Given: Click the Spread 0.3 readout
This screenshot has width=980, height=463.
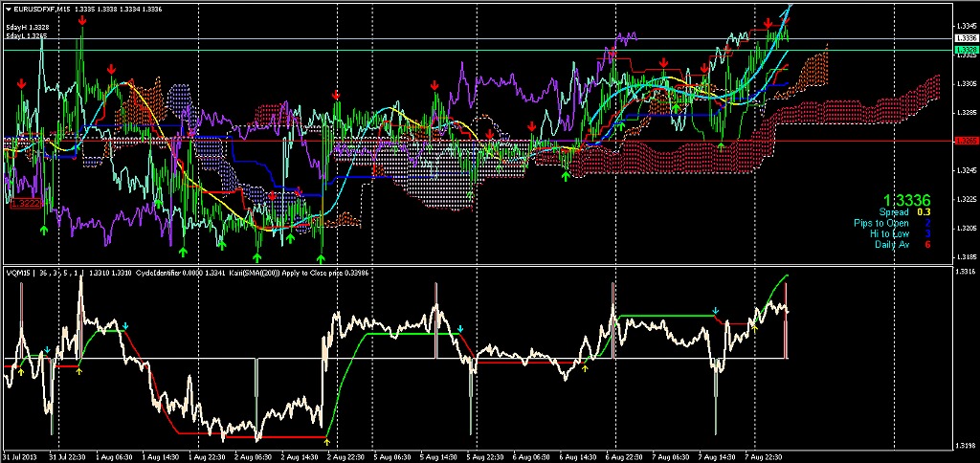Looking at the screenshot, I should click(903, 211).
